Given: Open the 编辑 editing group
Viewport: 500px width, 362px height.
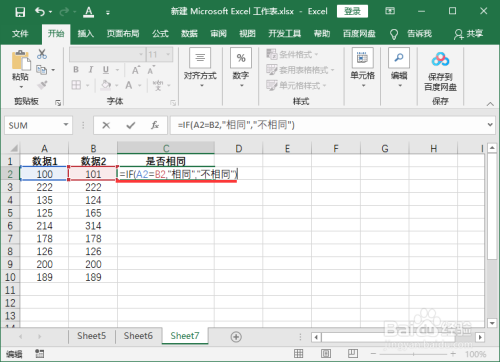Looking at the screenshot, I should point(399,68).
